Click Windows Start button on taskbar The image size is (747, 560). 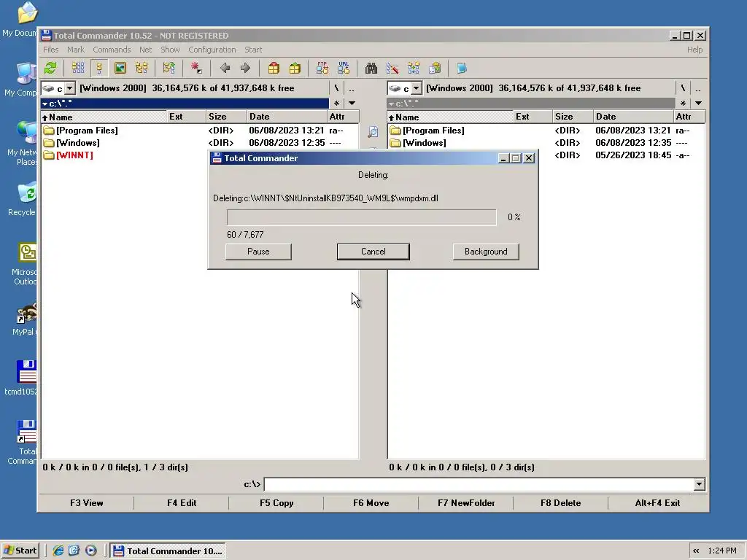point(20,551)
